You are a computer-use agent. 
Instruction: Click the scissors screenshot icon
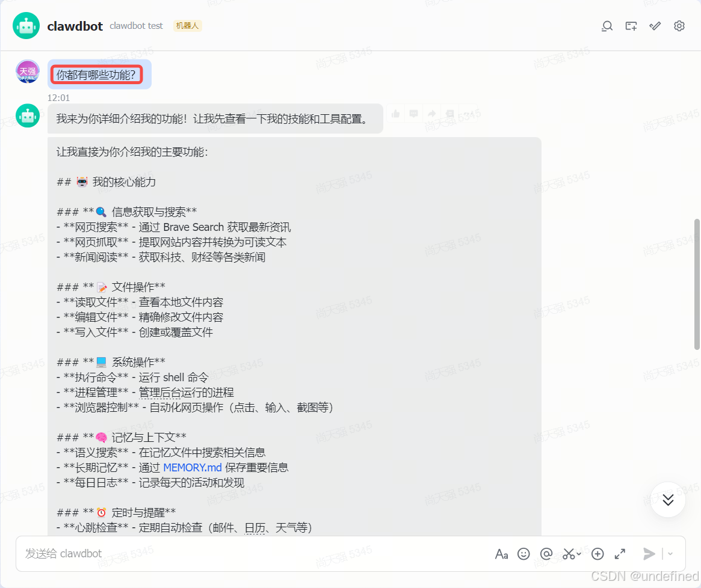click(x=568, y=554)
